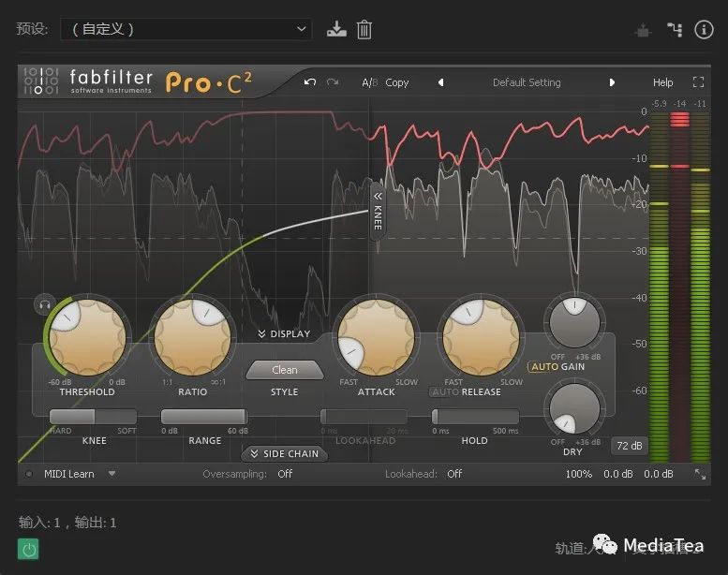Viewport: 728px width, 575px height.
Task: Show plugin info with the circled i icon
Action: [x=704, y=30]
